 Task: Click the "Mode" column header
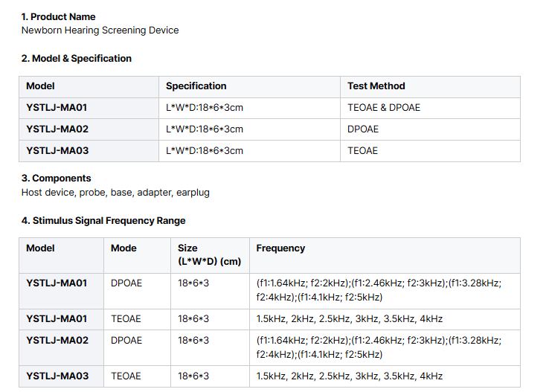(123, 248)
